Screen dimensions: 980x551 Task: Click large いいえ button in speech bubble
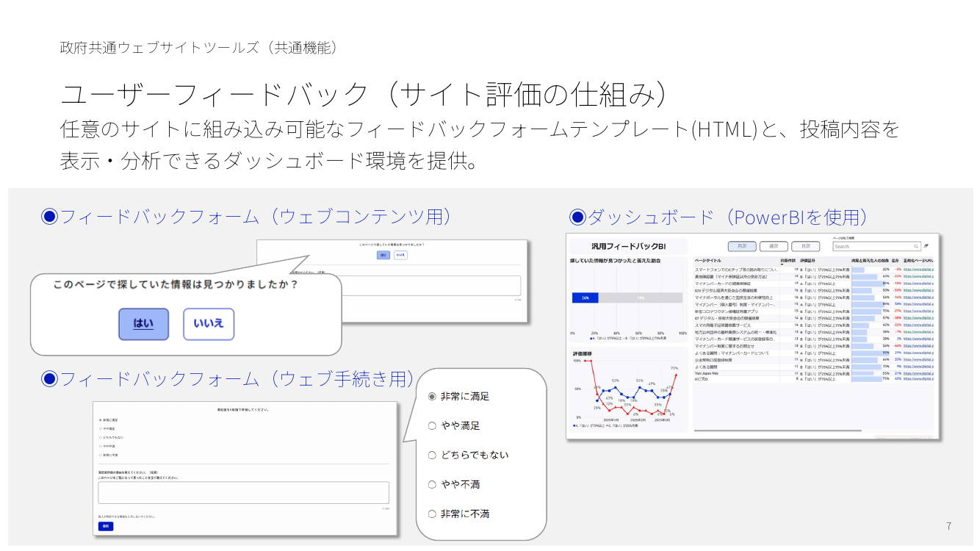209,324
